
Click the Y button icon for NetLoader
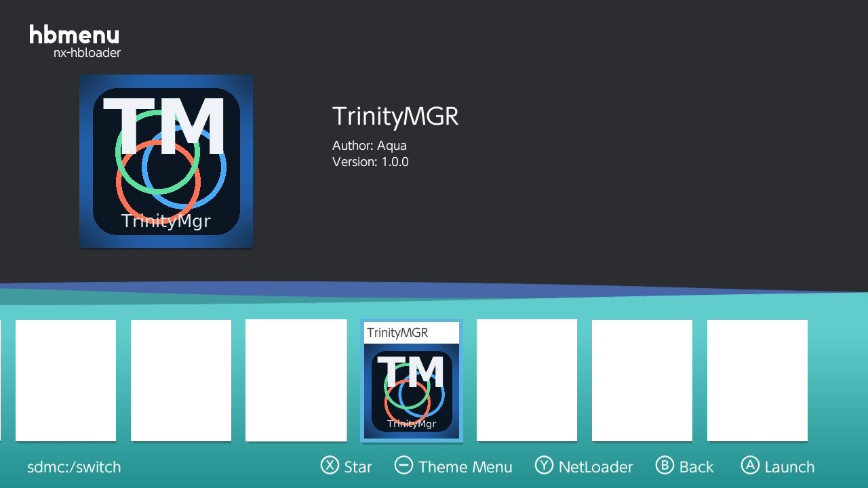point(544,466)
